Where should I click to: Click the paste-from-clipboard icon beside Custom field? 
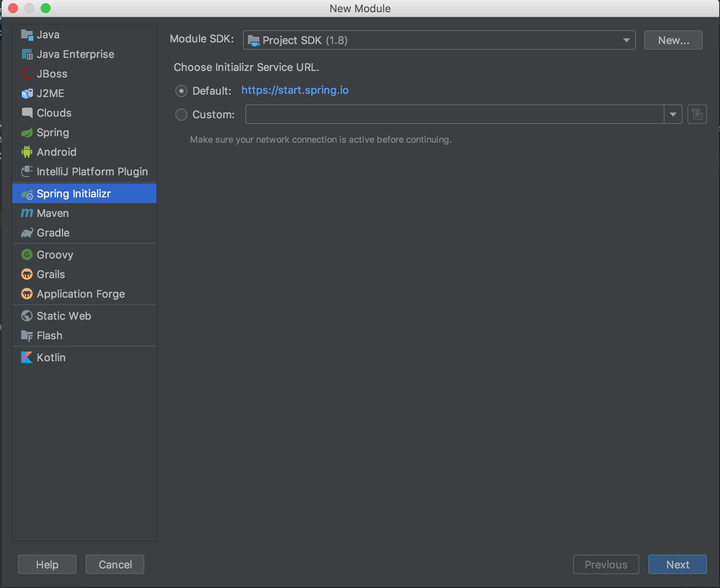click(697, 114)
